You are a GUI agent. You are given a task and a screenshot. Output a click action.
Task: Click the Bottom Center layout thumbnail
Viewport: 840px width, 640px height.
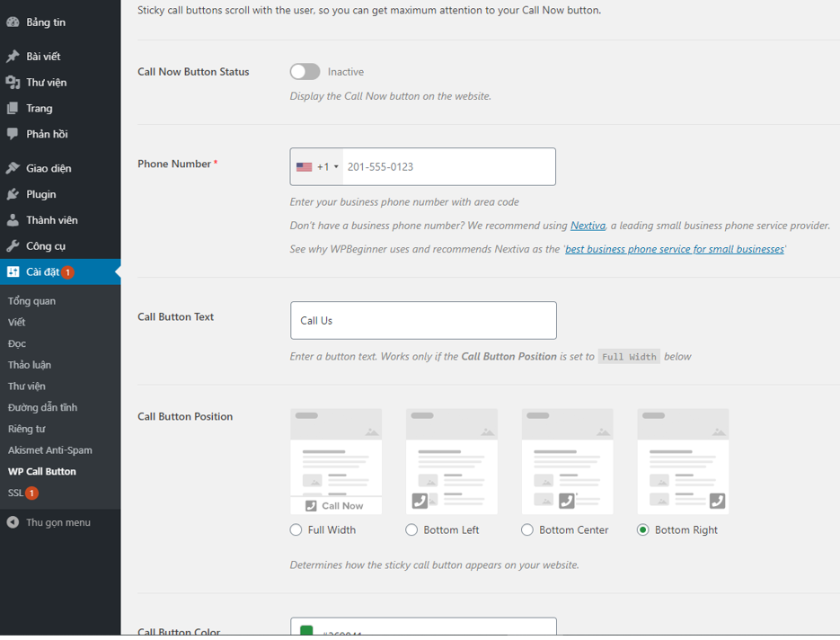[x=567, y=461]
